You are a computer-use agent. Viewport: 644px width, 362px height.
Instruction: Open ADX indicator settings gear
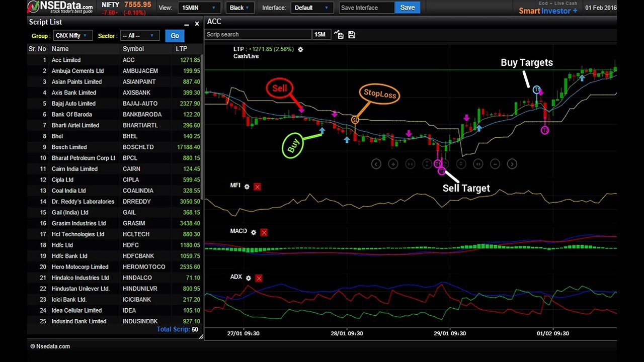click(248, 278)
